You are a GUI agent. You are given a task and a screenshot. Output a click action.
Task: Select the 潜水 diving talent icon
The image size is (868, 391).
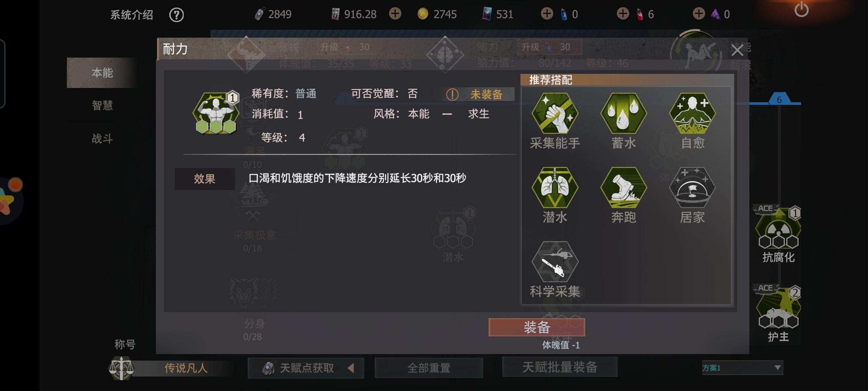point(555,188)
